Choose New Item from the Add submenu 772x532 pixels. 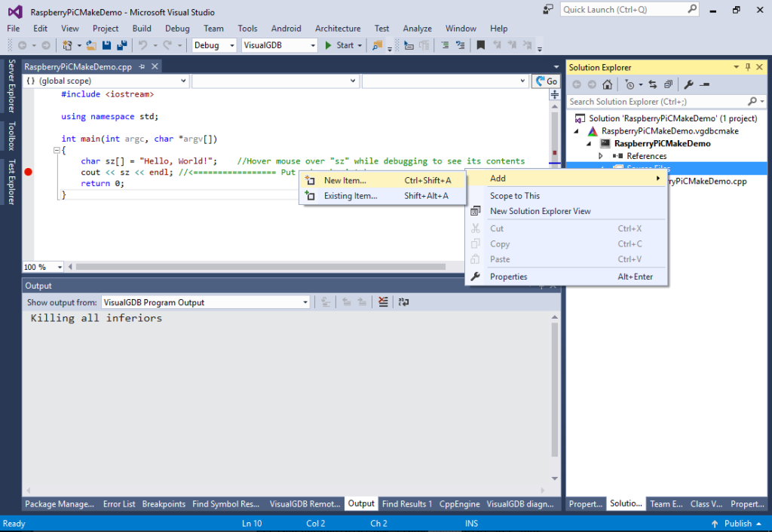point(347,179)
